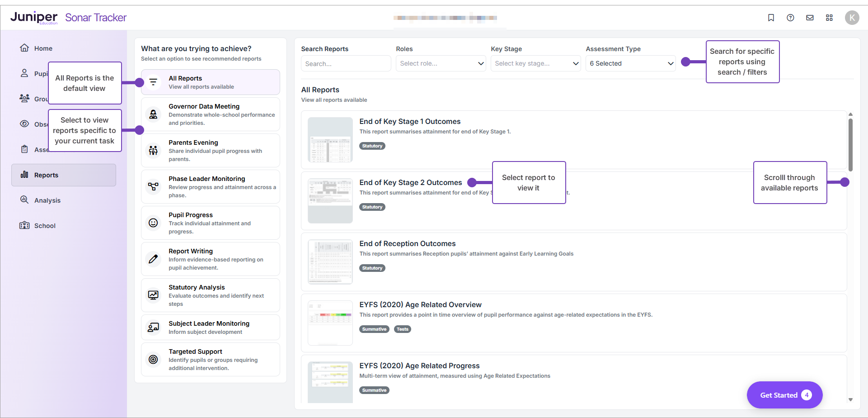Navigate to Home in the sidebar
This screenshot has width=868, height=418.
click(x=43, y=48)
